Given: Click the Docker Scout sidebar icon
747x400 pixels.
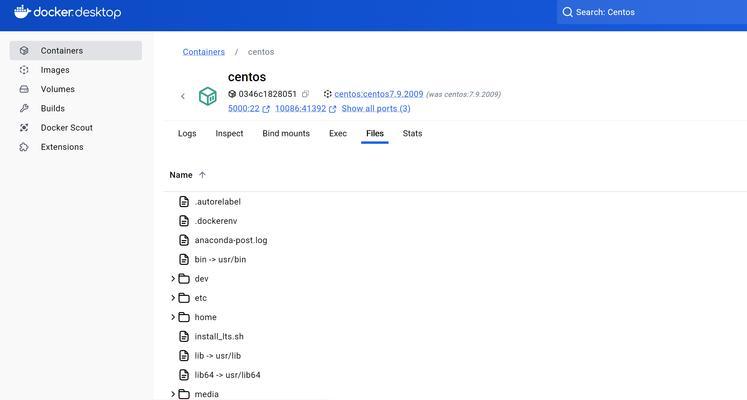Looking at the screenshot, I should click(x=24, y=128).
